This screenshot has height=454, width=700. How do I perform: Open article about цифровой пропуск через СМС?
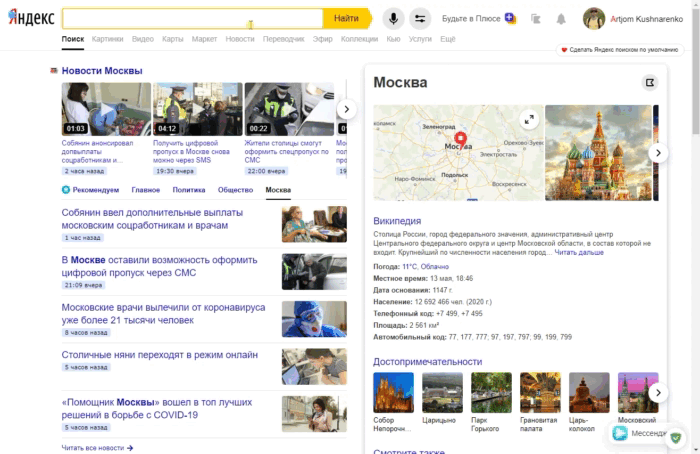point(159,266)
